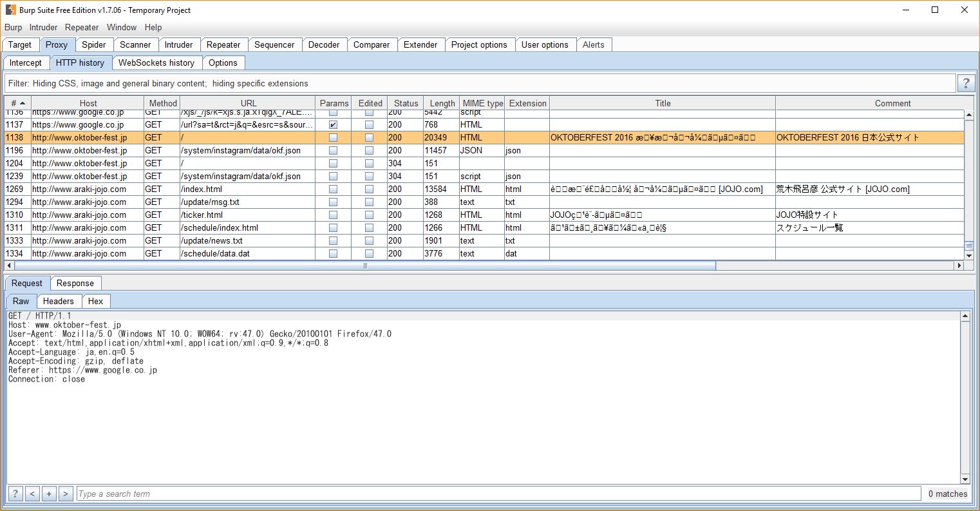Viewport: 980px width, 511px height.
Task: Toggle Edited checkbox for row 1311
Action: pyautogui.click(x=369, y=227)
